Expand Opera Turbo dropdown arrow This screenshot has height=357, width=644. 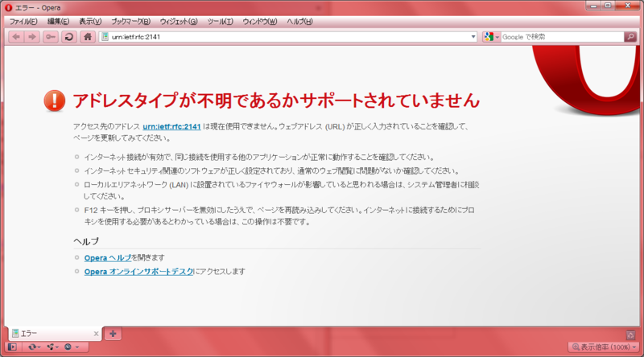[x=76, y=347]
